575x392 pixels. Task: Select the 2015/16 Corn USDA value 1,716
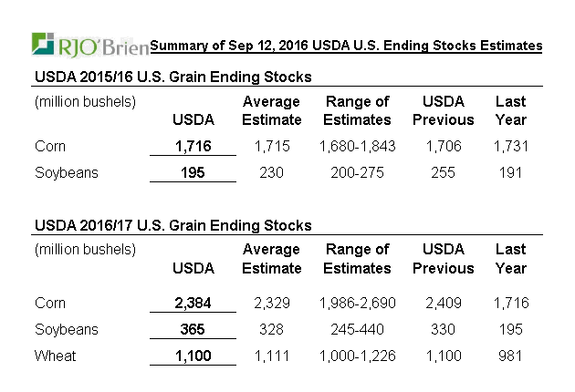coord(193,146)
